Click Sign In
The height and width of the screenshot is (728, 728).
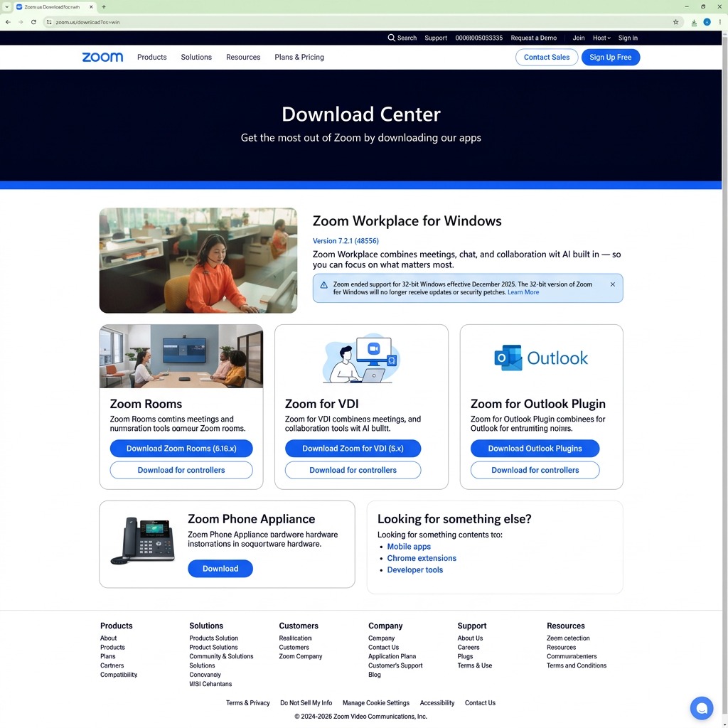pyautogui.click(x=628, y=38)
